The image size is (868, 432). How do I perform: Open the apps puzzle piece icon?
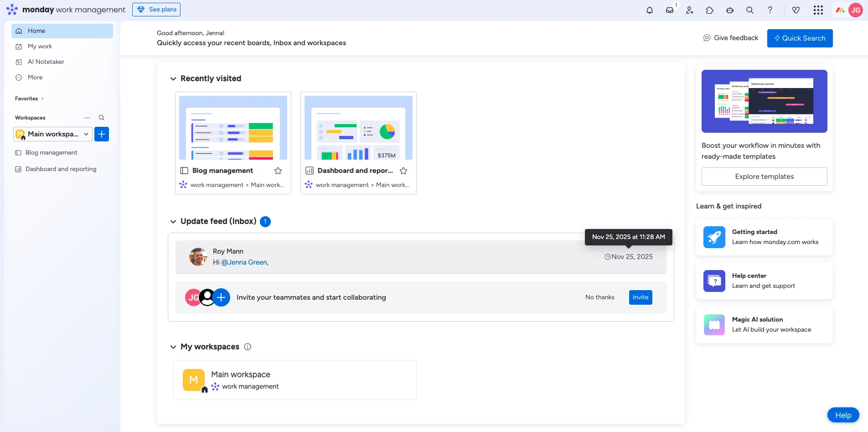(x=710, y=10)
